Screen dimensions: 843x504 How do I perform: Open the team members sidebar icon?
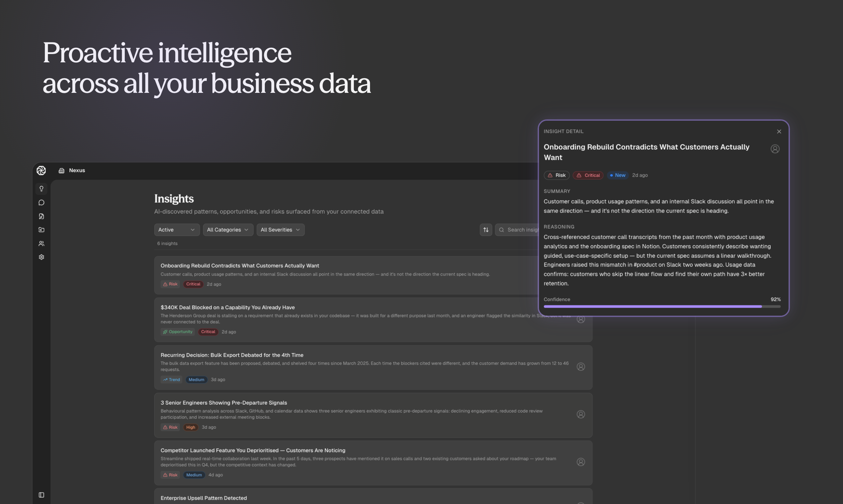(41, 243)
